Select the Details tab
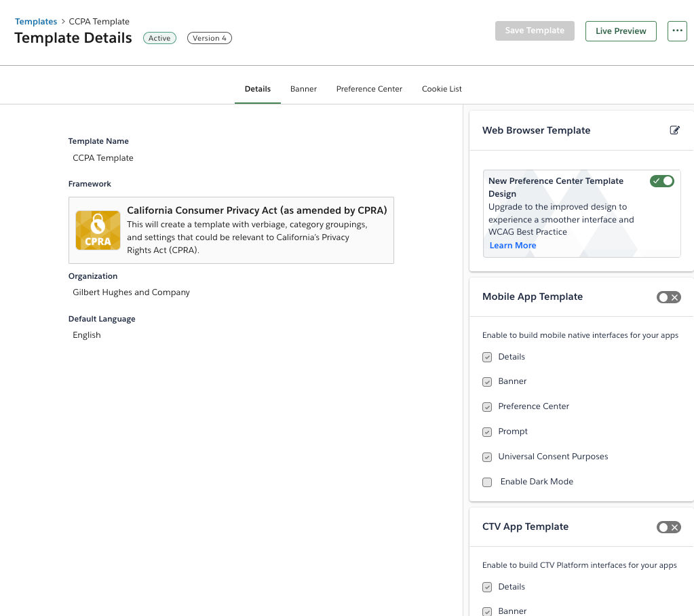The image size is (694, 616). coord(258,89)
